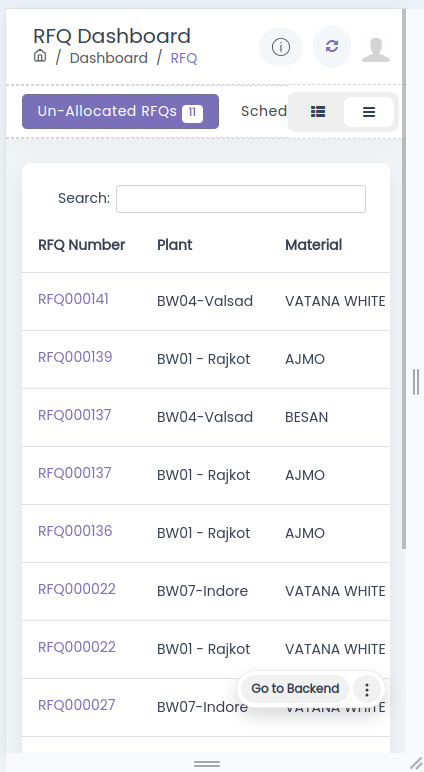
Task: Focus the Search input field
Action: [241, 199]
